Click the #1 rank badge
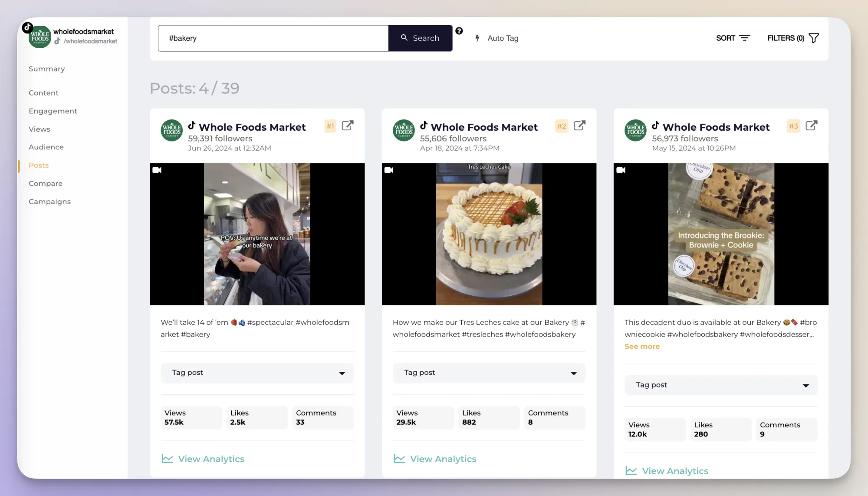The image size is (868, 496). 330,126
